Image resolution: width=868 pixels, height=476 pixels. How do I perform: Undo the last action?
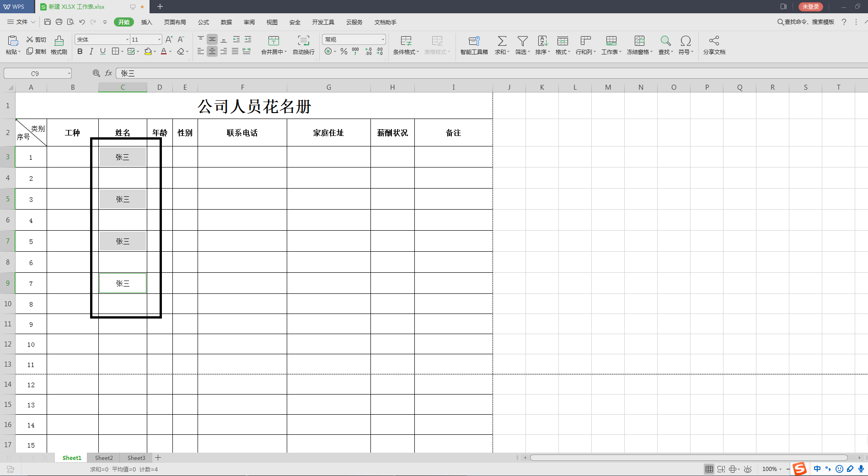tap(82, 22)
